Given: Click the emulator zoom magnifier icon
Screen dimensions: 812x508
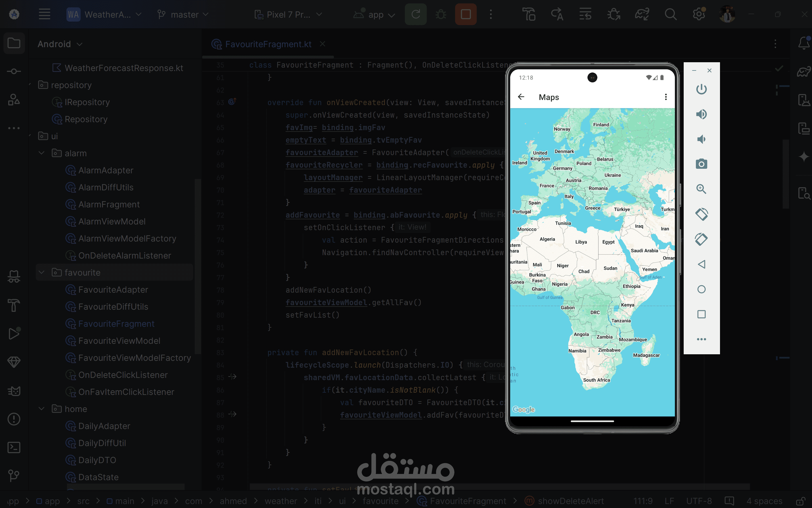Looking at the screenshot, I should click(701, 189).
